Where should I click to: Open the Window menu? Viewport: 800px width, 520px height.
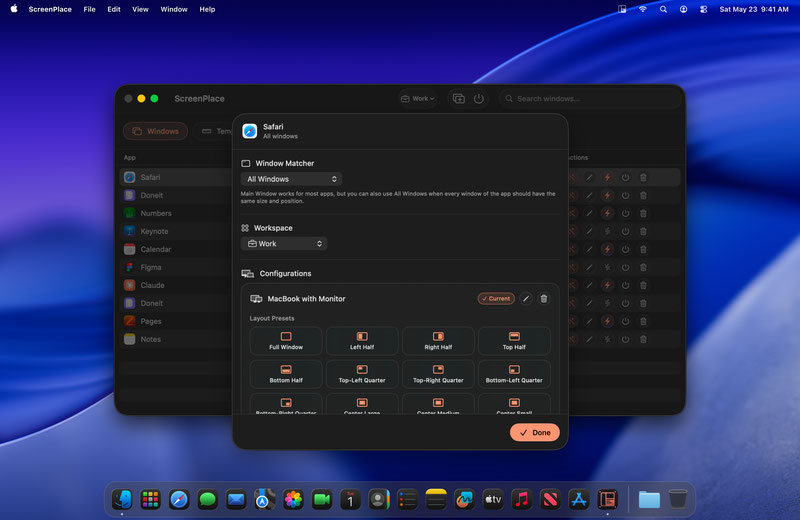pos(174,9)
